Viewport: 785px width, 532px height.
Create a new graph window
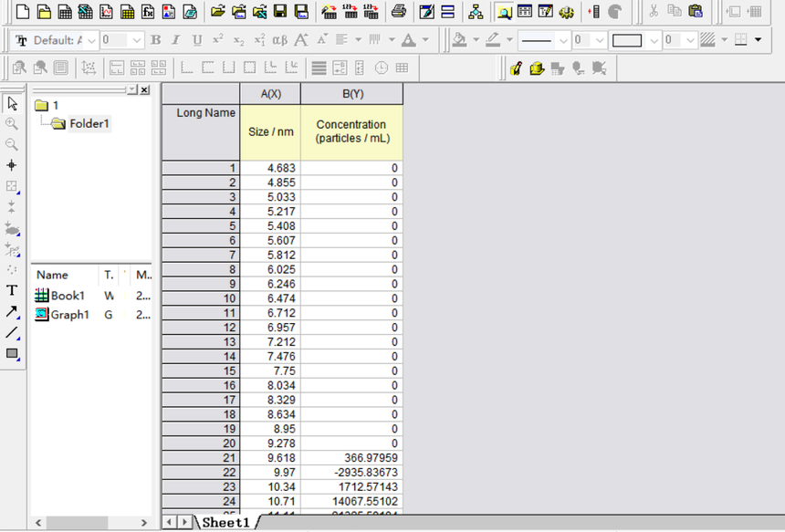point(106,12)
